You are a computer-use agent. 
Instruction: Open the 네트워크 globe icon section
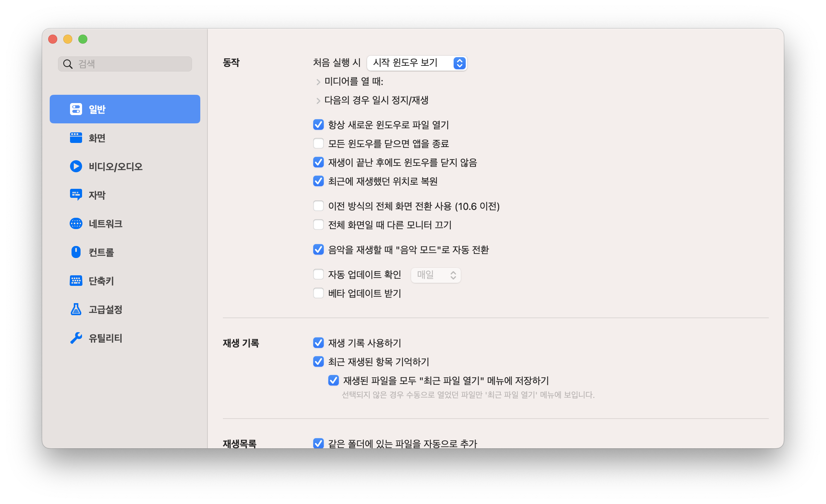click(x=76, y=223)
